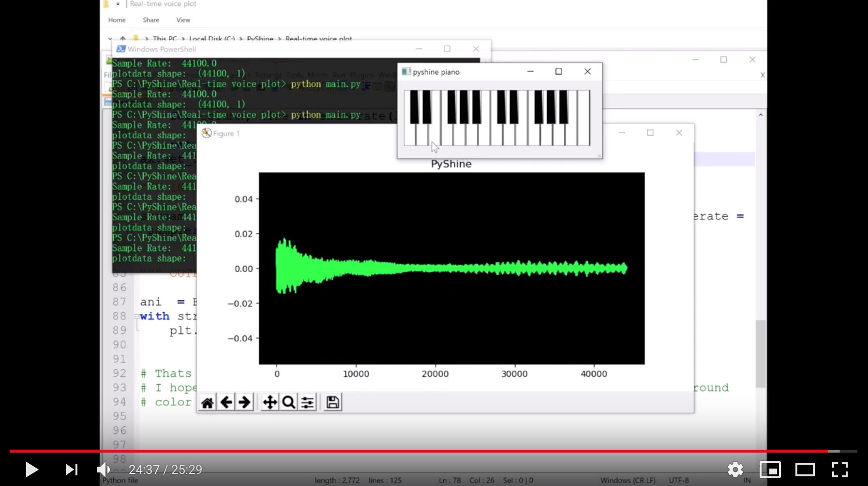Enter fullscreen on the video player
This screenshot has height=486, width=868.
(x=840, y=470)
